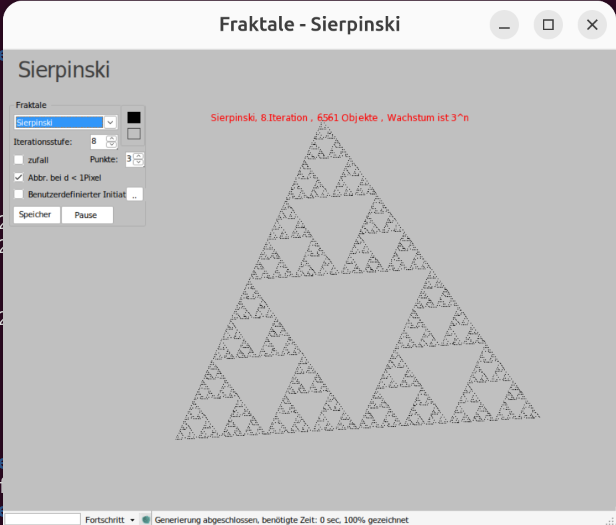The width and height of the screenshot is (616, 525).
Task: Click the Iterationsstufe number field
Action: (96, 142)
